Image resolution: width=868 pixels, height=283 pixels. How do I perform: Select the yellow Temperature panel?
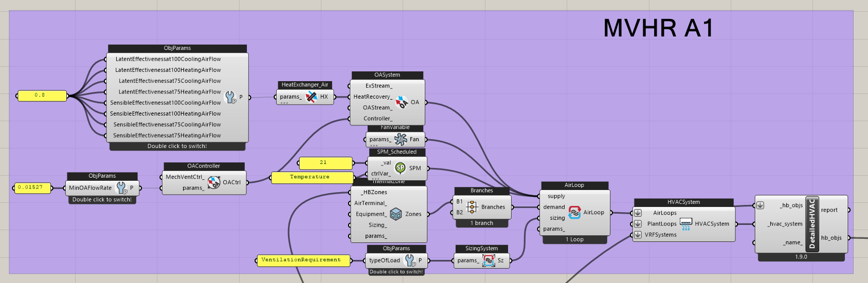[310, 177]
